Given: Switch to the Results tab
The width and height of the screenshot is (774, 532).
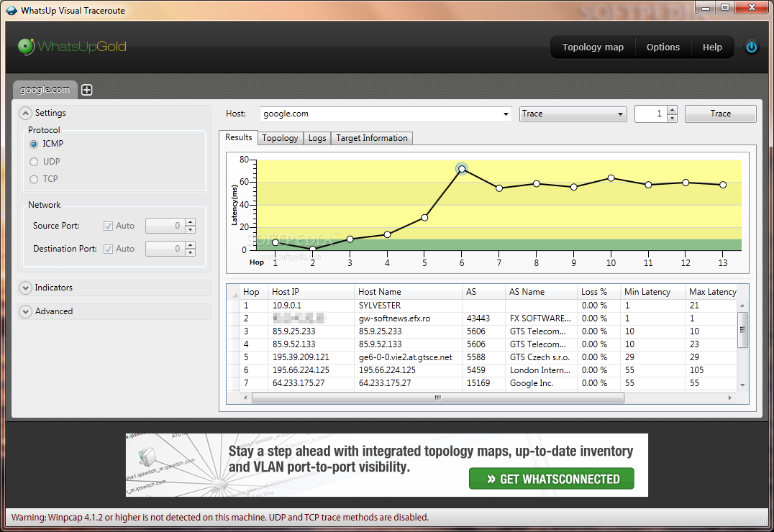Looking at the screenshot, I should (238, 137).
